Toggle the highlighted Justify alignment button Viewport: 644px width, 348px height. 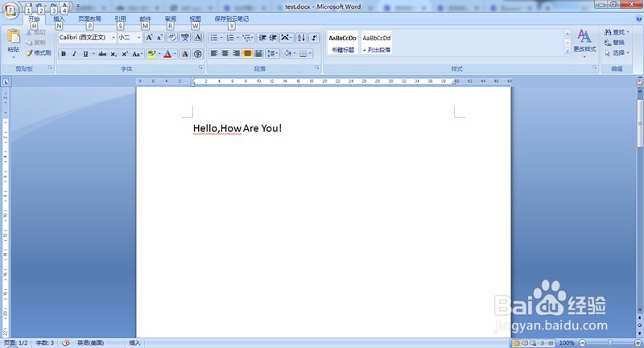(247, 53)
